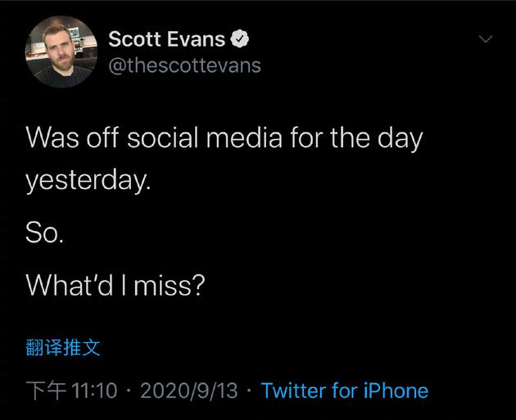Click the first name "Scott" in the header
516x420 pixels.
coord(137,38)
